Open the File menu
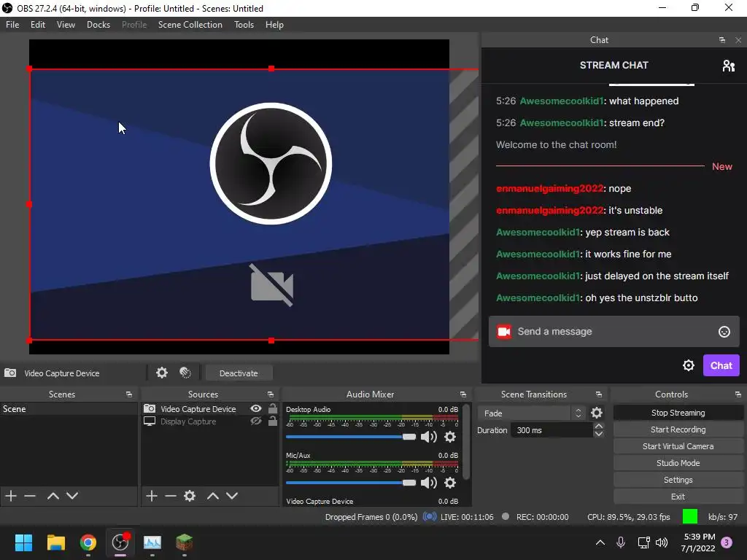The width and height of the screenshot is (747, 560). coord(12,25)
